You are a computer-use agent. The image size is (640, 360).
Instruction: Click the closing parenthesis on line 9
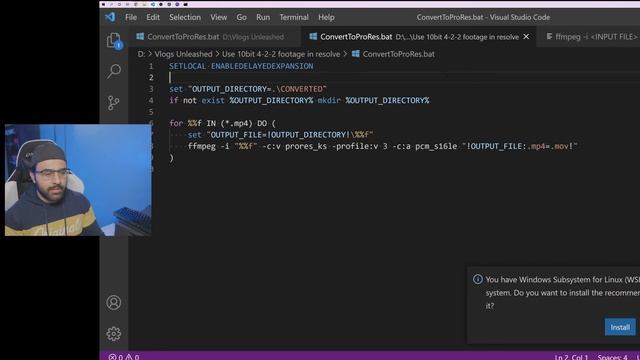tap(171, 158)
